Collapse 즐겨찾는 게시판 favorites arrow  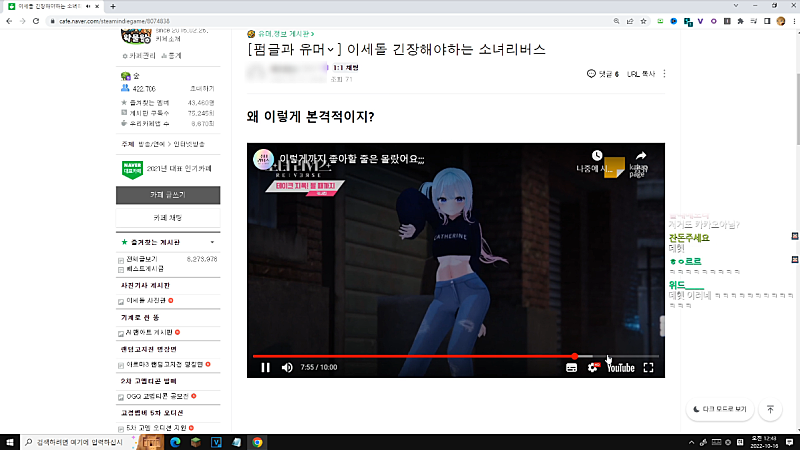(x=212, y=242)
